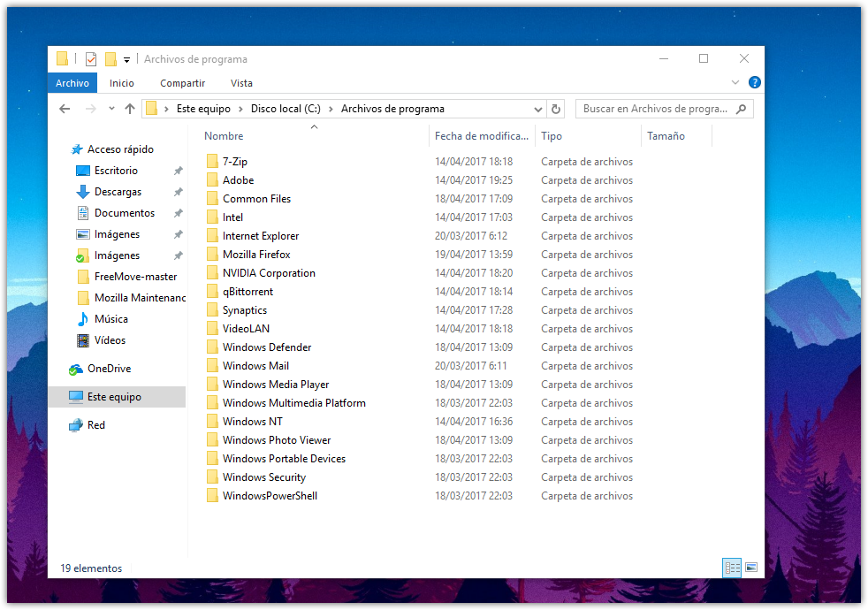Select OneDrive in navigation pane
This screenshot has height=610, width=868.
coord(109,369)
